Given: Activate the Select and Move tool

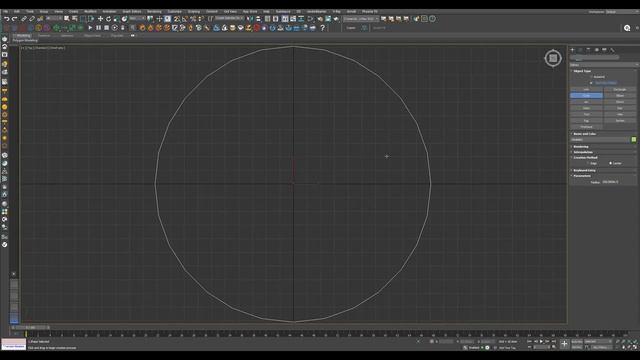Looking at the screenshot, I should [x=100, y=18].
